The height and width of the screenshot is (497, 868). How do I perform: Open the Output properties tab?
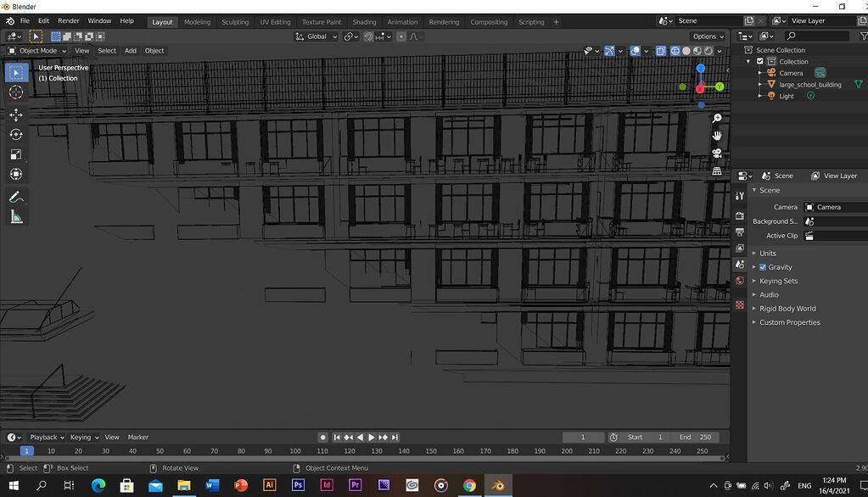(740, 232)
